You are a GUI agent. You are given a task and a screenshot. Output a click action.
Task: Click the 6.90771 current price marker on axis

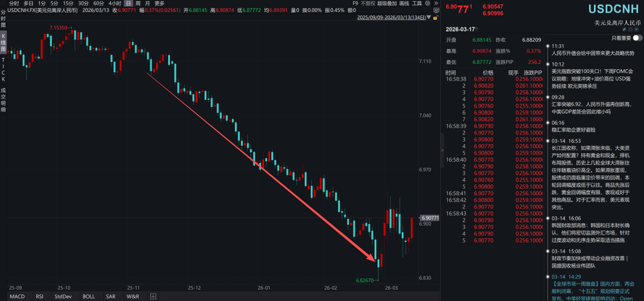tap(429, 218)
